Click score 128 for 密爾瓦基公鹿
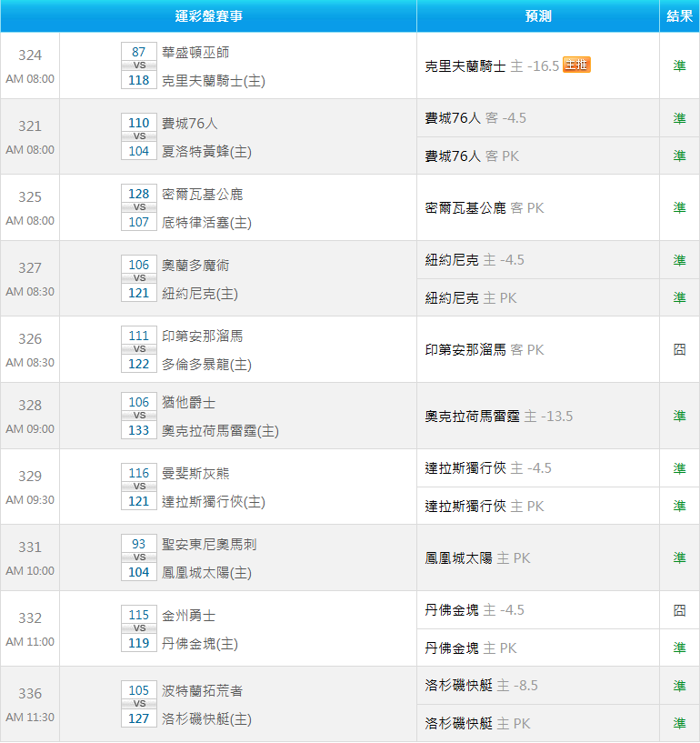Viewport: 700px width, 743px height. pyautogui.click(x=139, y=194)
